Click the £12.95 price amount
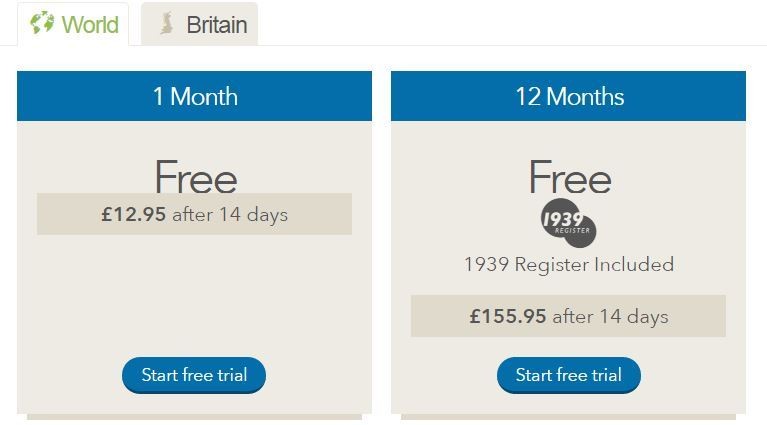 coord(134,214)
